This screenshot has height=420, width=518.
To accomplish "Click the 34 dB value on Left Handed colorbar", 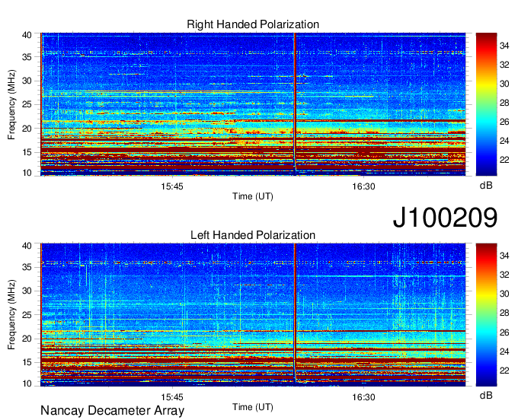I will (504, 256).
